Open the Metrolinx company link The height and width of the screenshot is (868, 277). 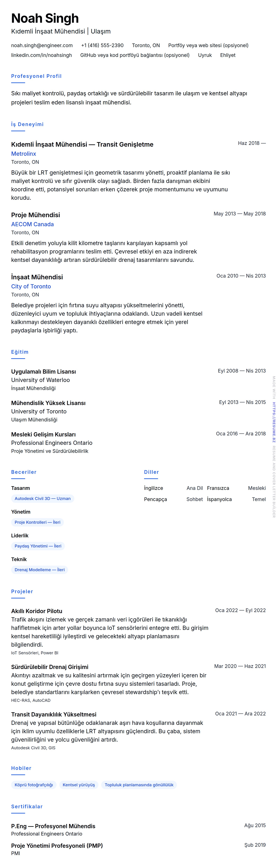point(24,154)
